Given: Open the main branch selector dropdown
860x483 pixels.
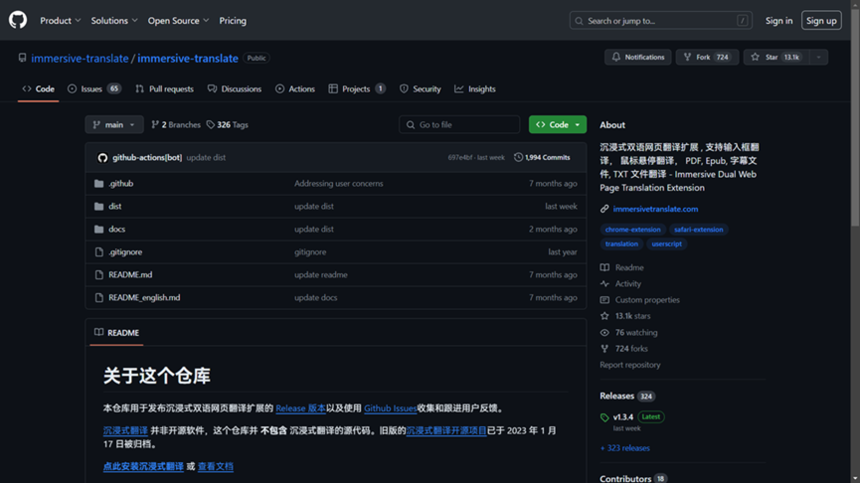Looking at the screenshot, I should click(114, 125).
